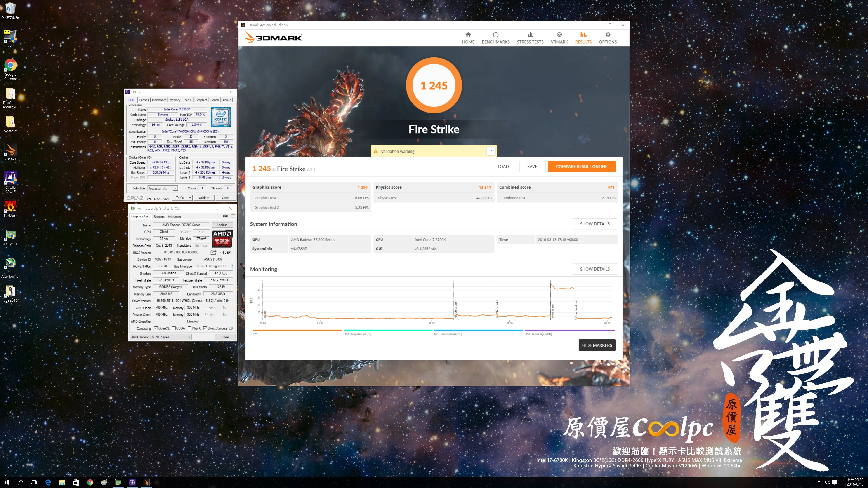Screen dimensions: 868x488
Task: Open Google Chrome desktop shortcut
Action: 10,70
